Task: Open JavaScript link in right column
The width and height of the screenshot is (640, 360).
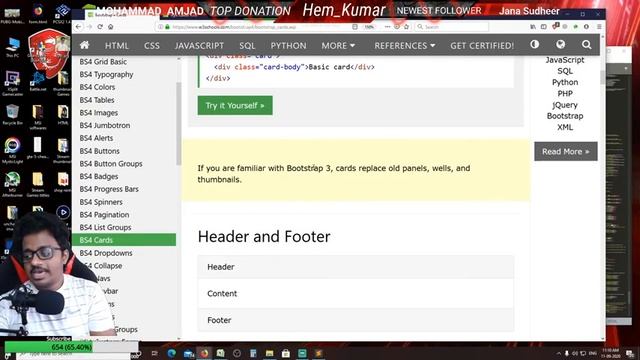Action: click(565, 60)
